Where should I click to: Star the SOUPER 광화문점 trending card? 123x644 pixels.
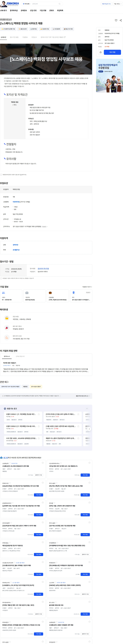(39, 438)
